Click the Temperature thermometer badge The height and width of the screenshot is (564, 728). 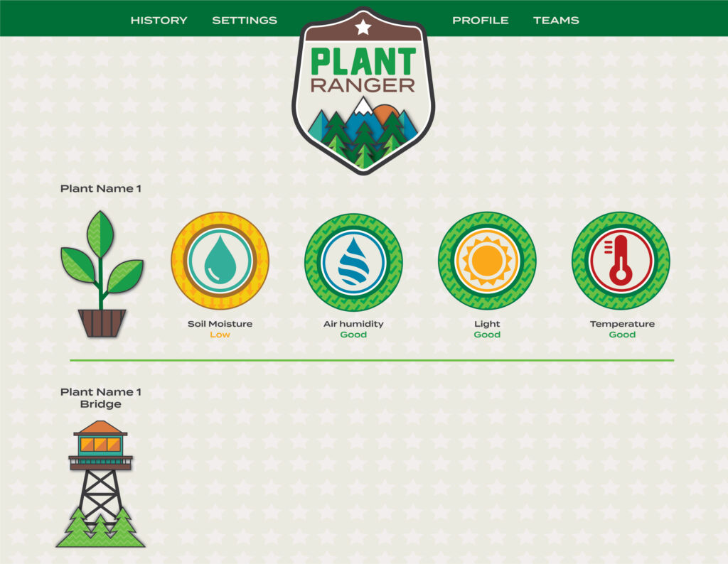pyautogui.click(x=621, y=260)
